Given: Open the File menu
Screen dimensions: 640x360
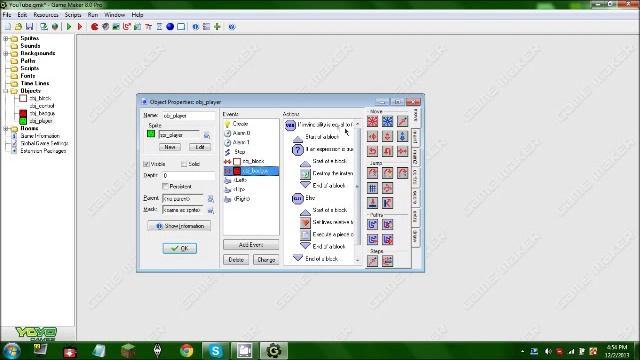Looking at the screenshot, I should [x=7, y=15].
